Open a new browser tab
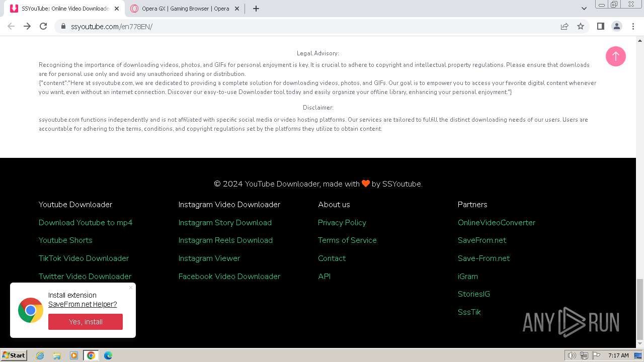 [x=256, y=9]
